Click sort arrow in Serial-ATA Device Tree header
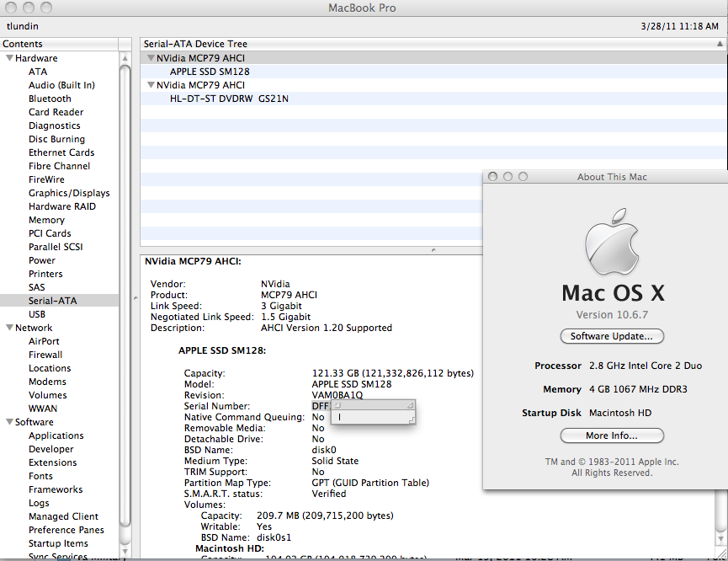This screenshot has width=728, height=561. point(720,44)
